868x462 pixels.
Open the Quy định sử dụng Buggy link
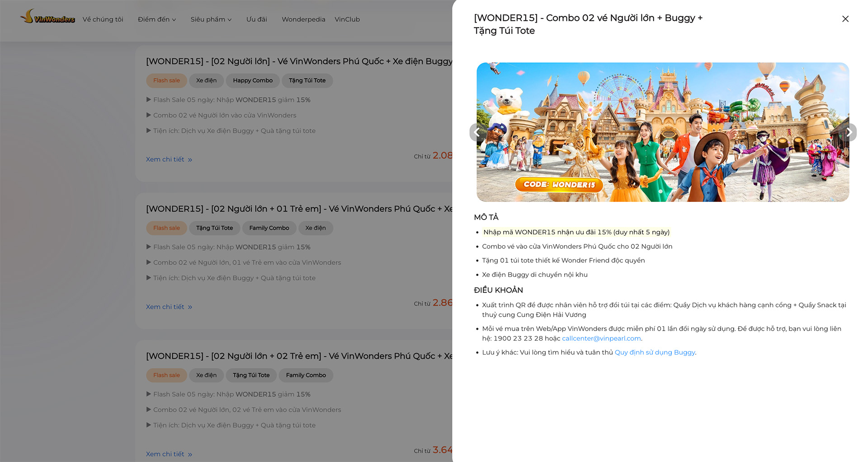click(654, 352)
